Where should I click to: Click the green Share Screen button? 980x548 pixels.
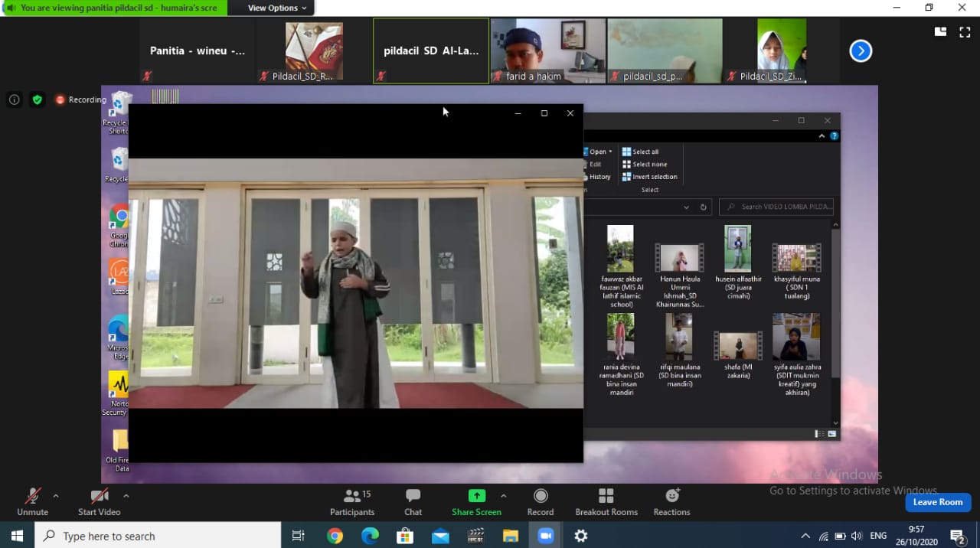coord(476,502)
